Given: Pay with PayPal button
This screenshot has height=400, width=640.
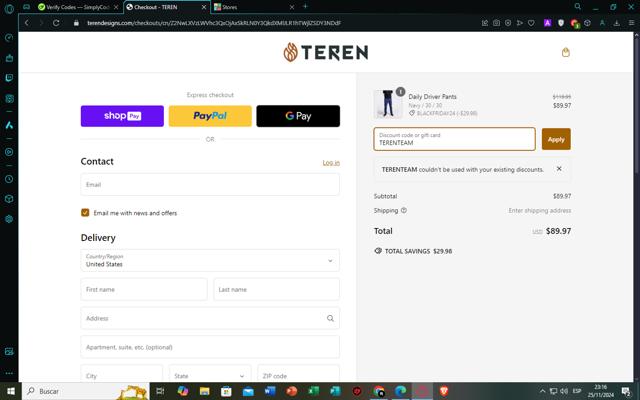Looking at the screenshot, I should (210, 116).
